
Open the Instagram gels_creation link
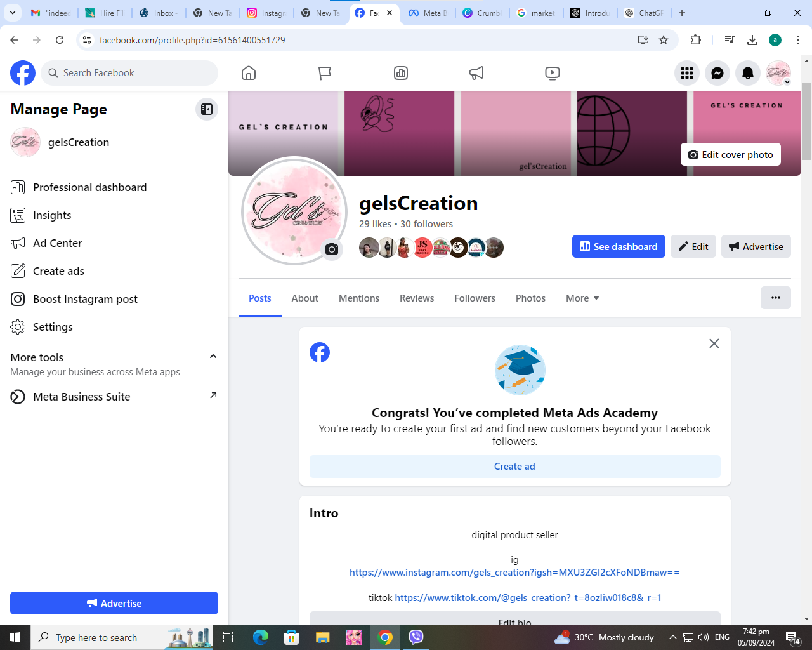[514, 573]
